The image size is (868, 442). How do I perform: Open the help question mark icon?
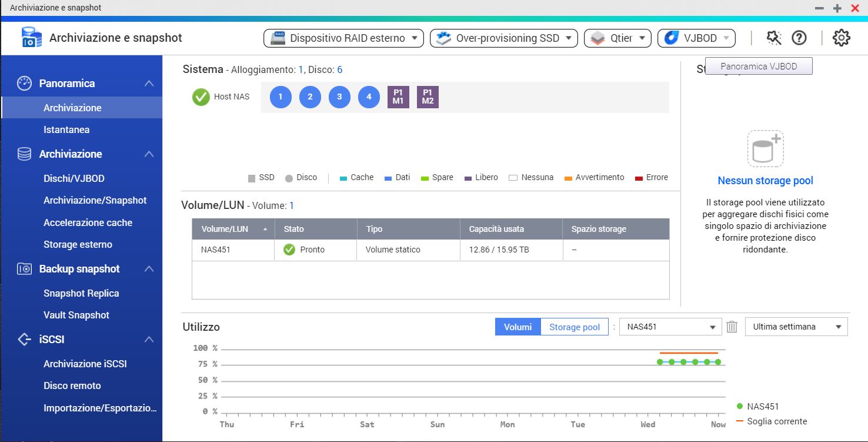(799, 38)
